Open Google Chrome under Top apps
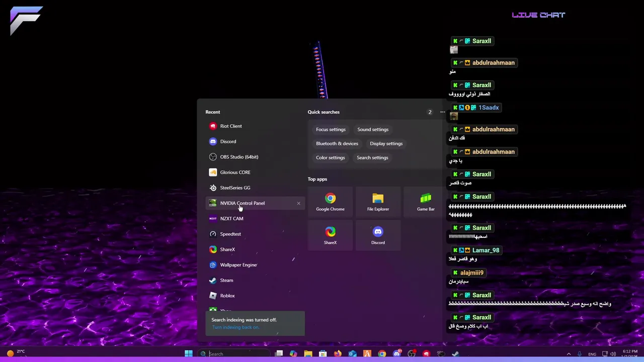 click(330, 202)
